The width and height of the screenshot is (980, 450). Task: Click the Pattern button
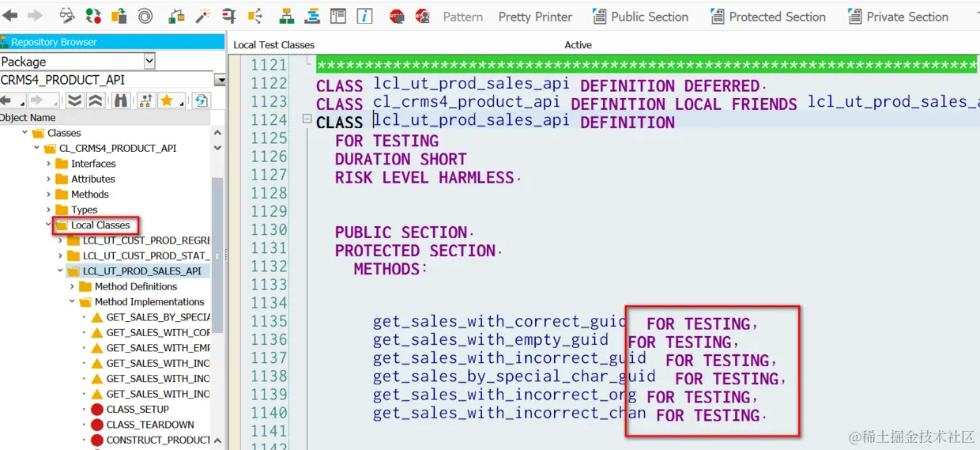coord(463,17)
